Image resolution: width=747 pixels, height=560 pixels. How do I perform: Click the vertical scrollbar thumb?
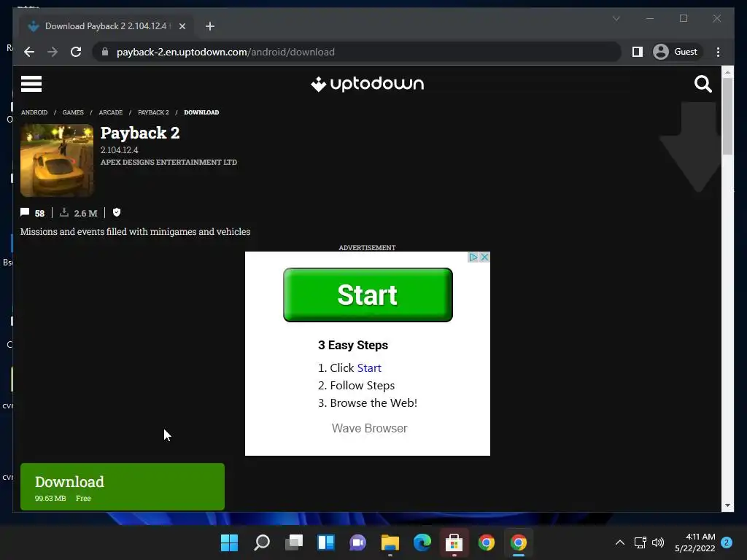(727, 116)
